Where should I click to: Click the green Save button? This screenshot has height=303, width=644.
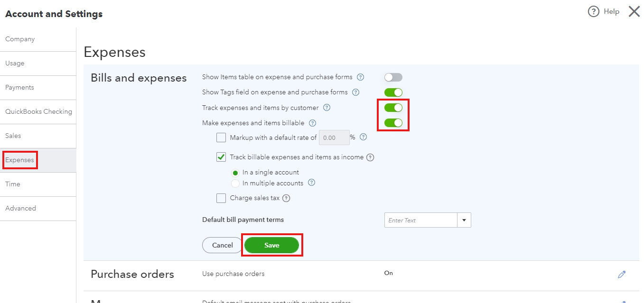click(x=272, y=245)
